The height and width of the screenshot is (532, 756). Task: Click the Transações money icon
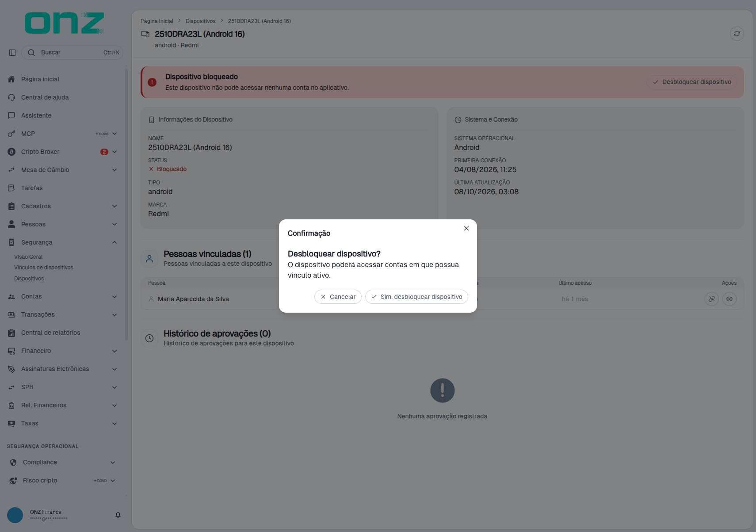click(x=11, y=315)
